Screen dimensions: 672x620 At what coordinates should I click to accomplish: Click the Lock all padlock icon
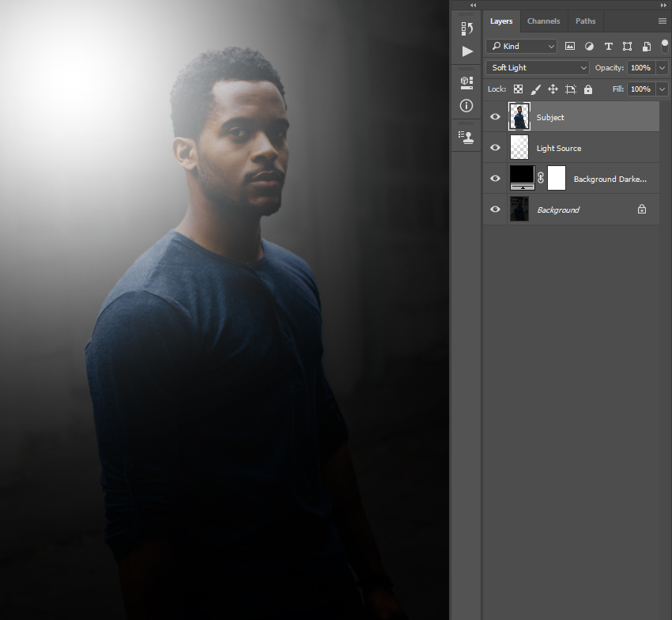coord(586,89)
